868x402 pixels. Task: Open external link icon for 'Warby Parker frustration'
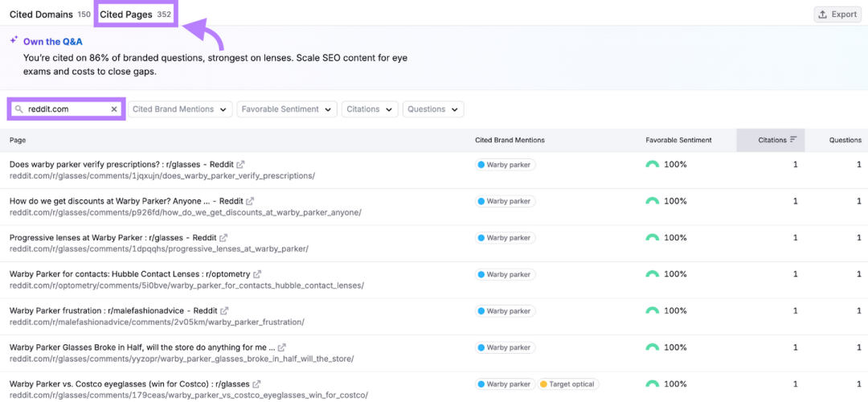pos(225,310)
